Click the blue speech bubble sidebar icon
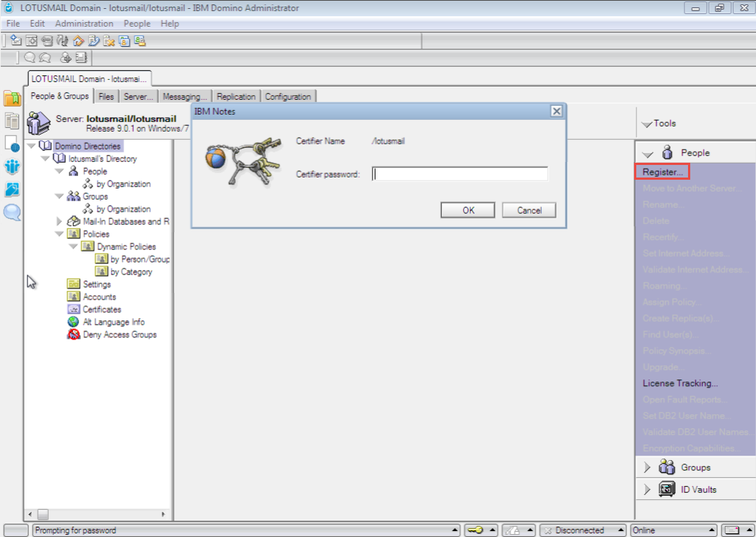 12,212
